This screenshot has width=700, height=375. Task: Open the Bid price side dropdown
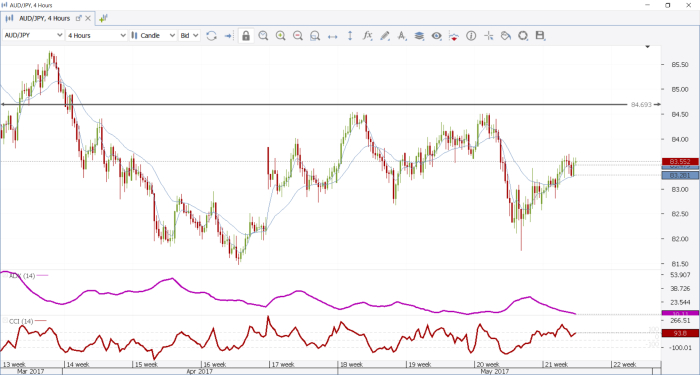(x=189, y=35)
